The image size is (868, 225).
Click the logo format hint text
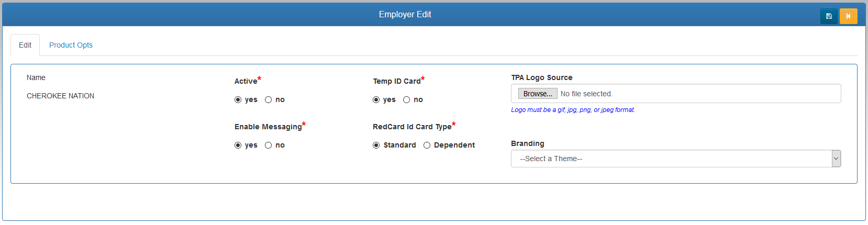point(573,110)
